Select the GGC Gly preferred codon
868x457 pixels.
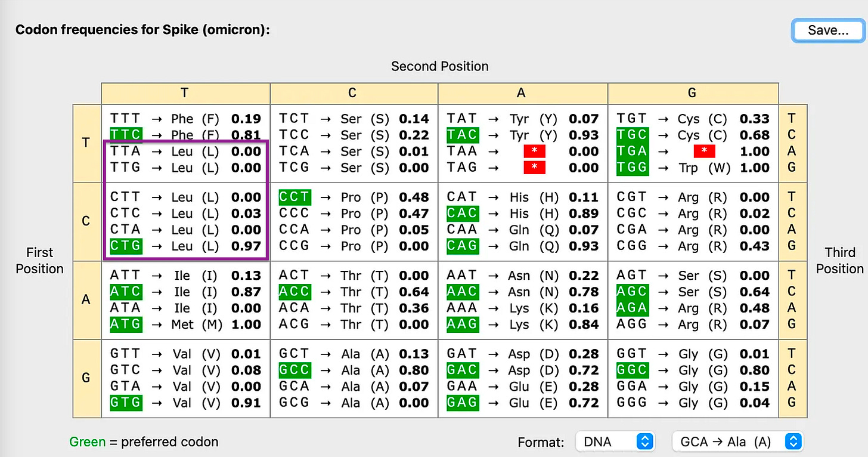(x=632, y=370)
